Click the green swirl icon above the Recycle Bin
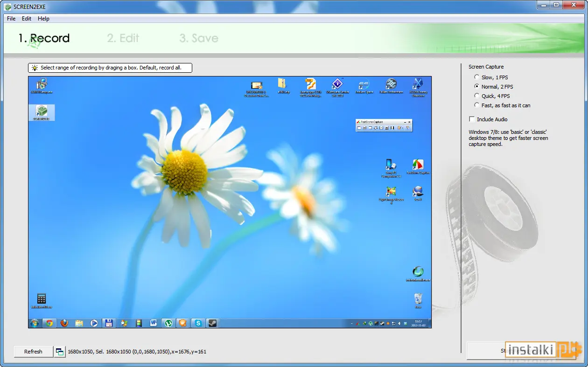Viewport: 588px width, 367px height. pos(418,271)
